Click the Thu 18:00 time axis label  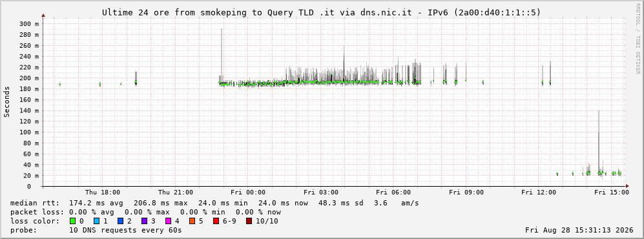103,192
